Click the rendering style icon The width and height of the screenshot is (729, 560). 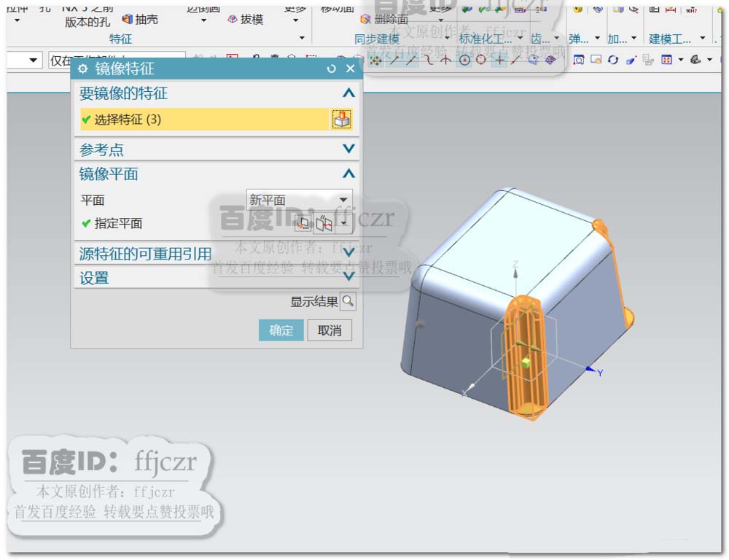click(x=695, y=60)
